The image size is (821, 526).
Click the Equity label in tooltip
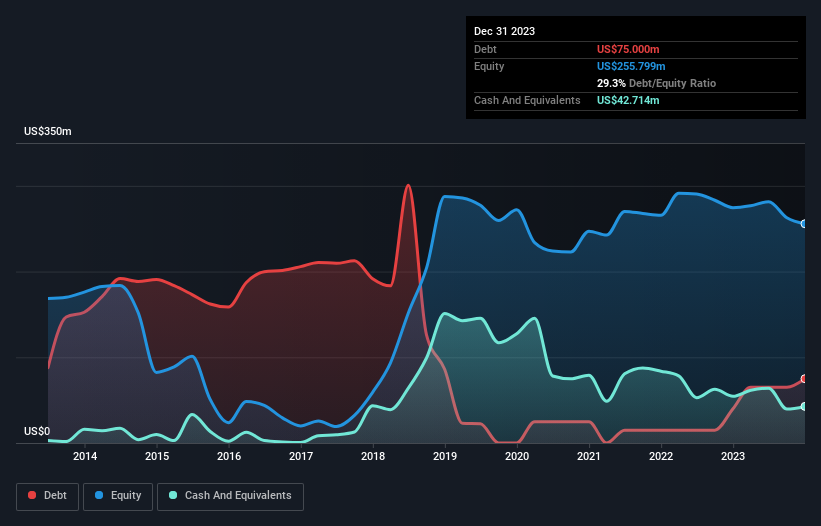pos(489,66)
